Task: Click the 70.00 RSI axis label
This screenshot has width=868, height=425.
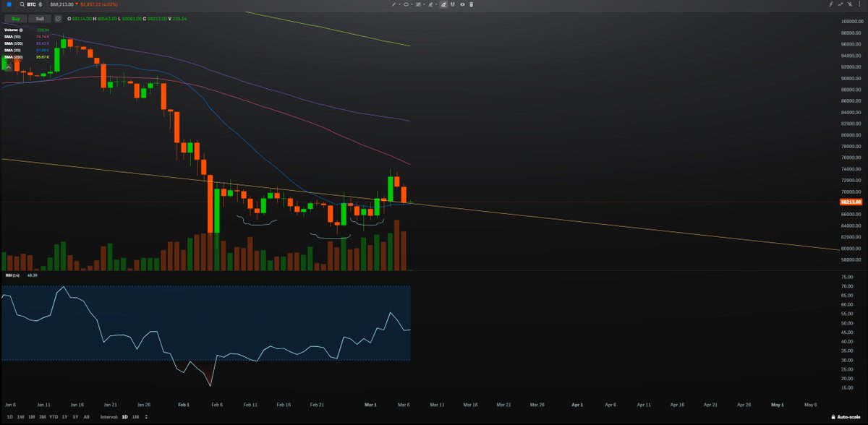Action: click(x=847, y=286)
